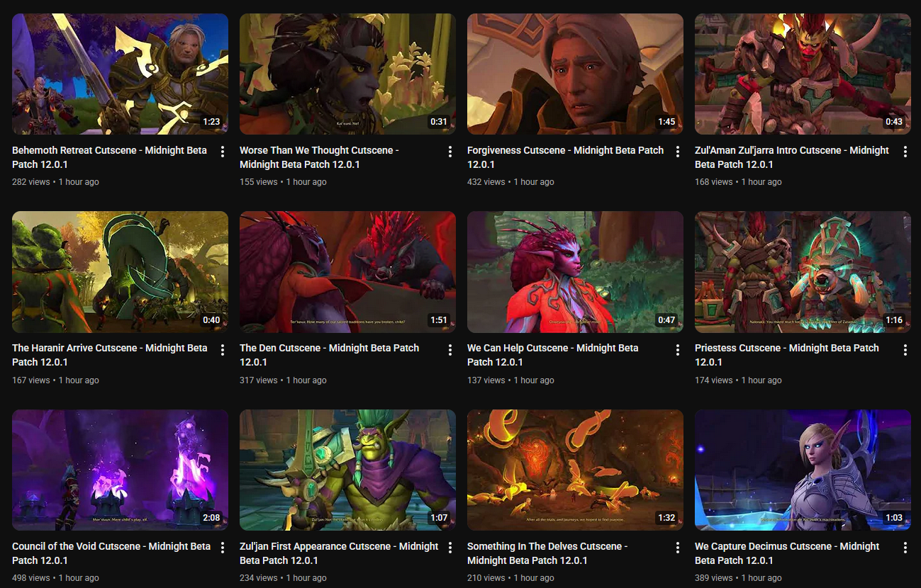The height and width of the screenshot is (588, 921).
Task: Click the '168 views' text
Action: 714,182
